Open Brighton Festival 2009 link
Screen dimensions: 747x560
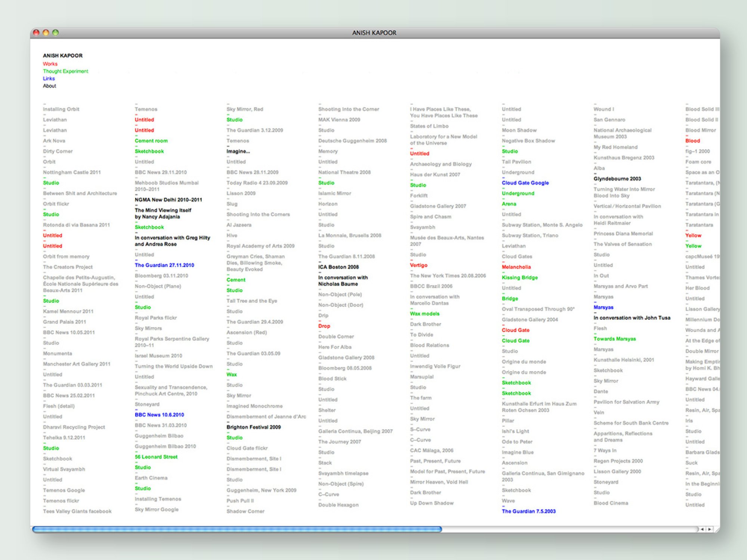click(254, 427)
